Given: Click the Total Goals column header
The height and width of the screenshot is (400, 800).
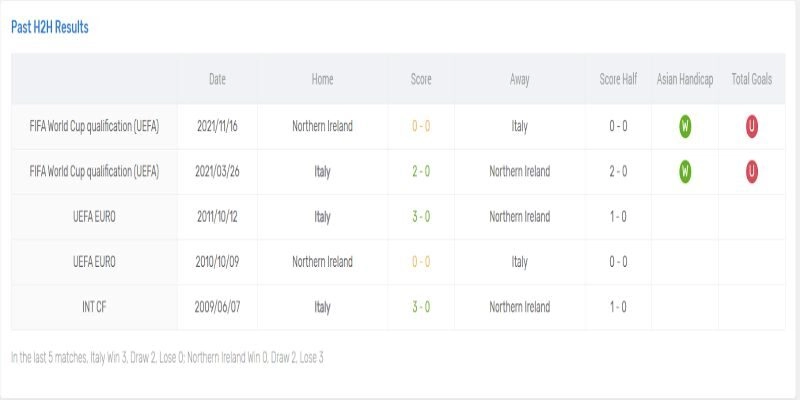Looking at the screenshot, I should pyautogui.click(x=751, y=80).
